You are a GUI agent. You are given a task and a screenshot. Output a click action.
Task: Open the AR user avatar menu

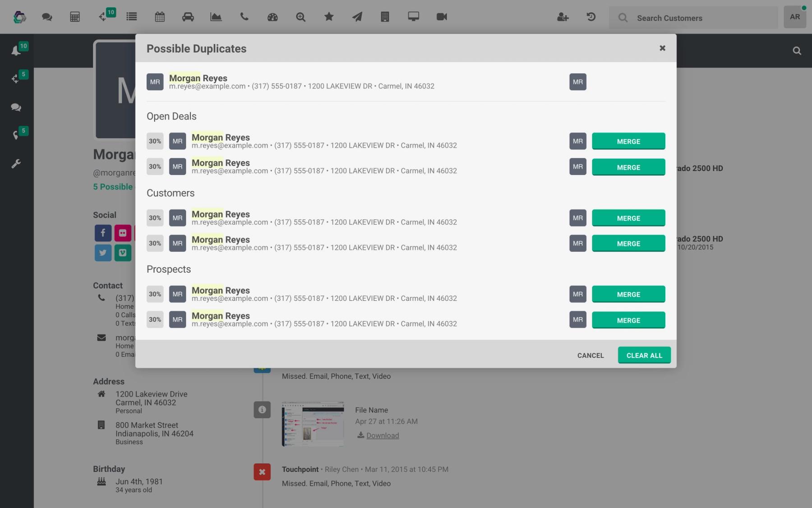click(x=795, y=17)
